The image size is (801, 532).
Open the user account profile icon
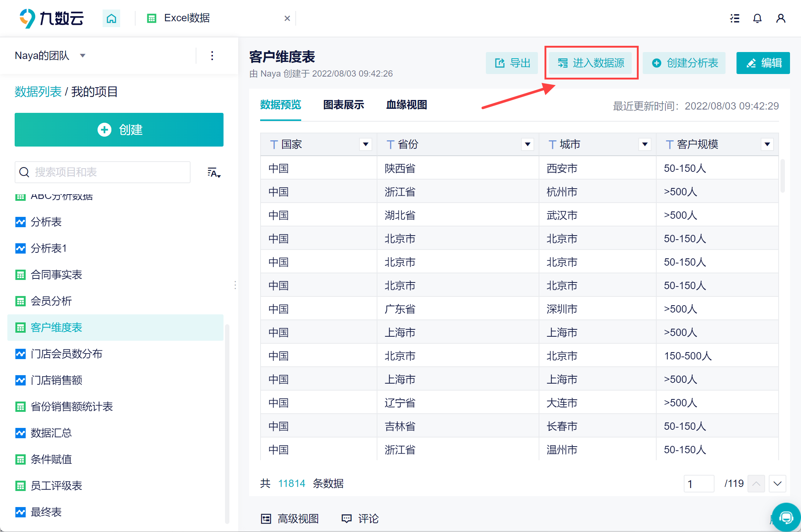pyautogui.click(x=780, y=18)
